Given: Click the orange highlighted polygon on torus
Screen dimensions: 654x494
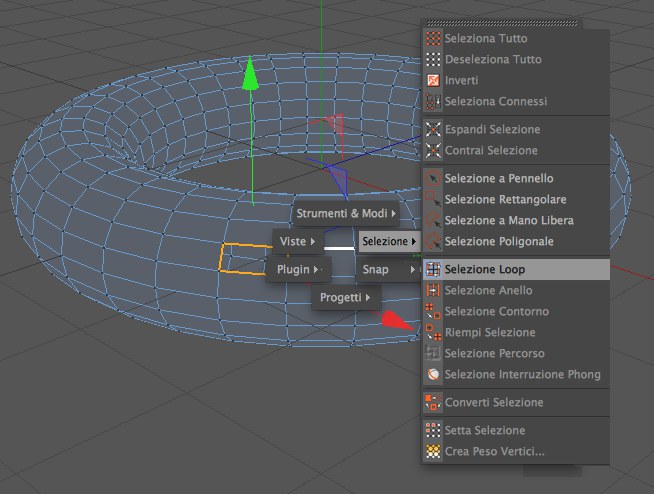Looking at the screenshot, I should [243, 259].
